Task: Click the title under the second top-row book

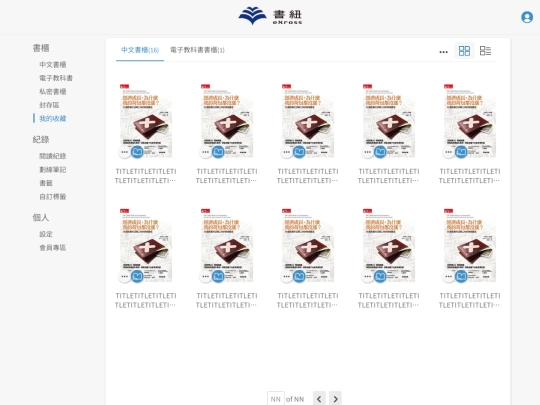Action: 227,176
